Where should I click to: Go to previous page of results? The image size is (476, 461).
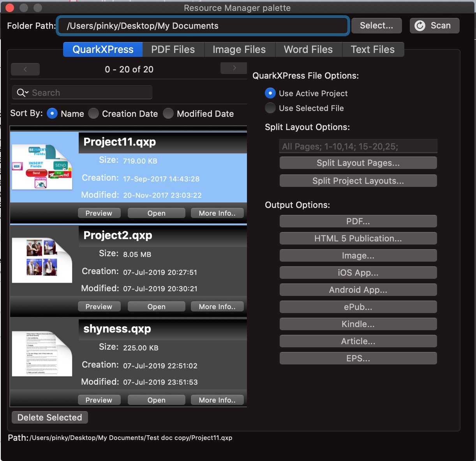click(x=25, y=69)
